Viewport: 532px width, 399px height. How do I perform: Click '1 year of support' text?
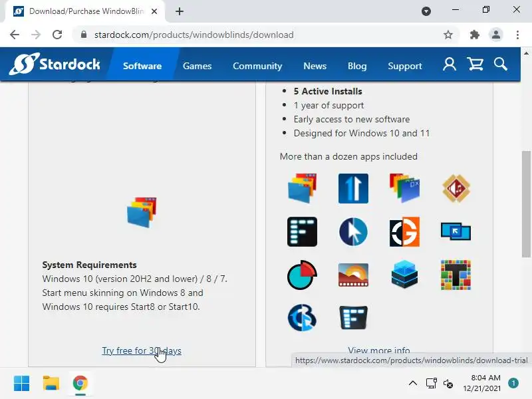click(x=329, y=105)
